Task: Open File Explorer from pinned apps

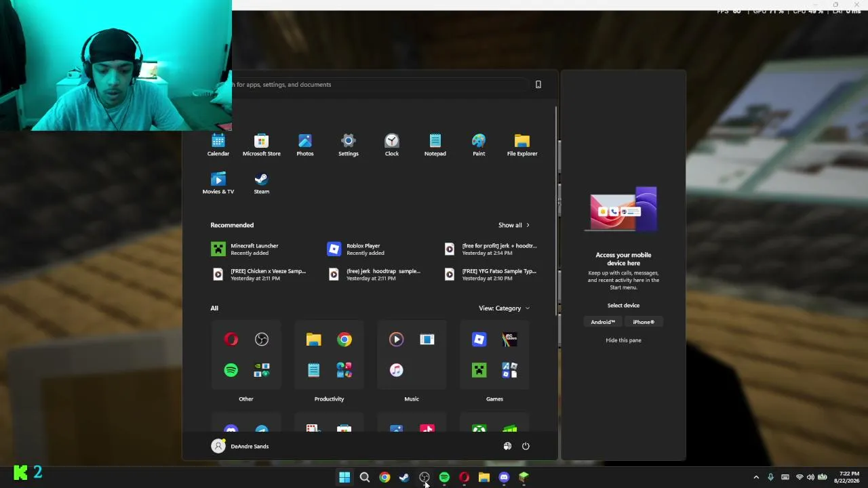Action: 522,145
